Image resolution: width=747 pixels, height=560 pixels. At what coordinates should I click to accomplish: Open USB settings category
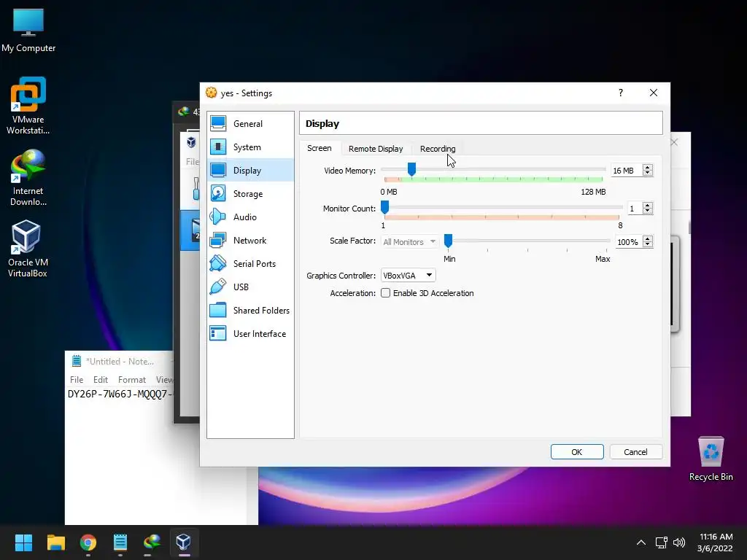coord(250,287)
